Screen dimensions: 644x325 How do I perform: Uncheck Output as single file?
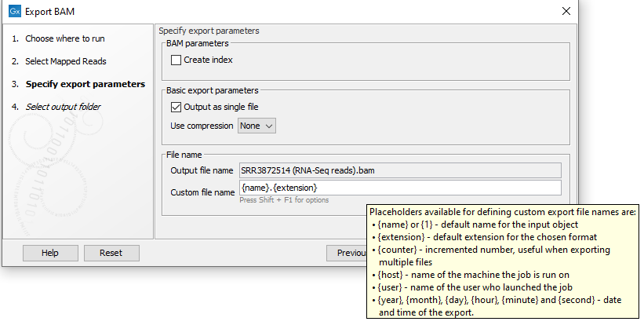(x=176, y=107)
